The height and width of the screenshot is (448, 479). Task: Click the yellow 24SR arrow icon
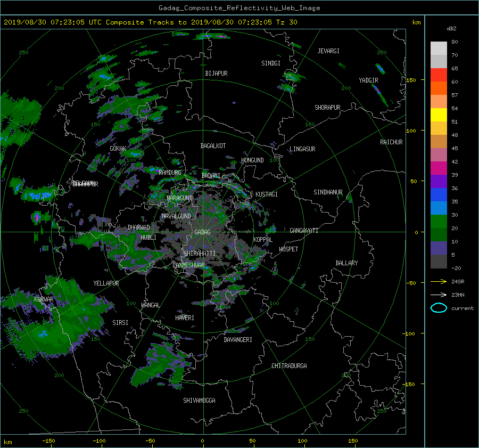[x=439, y=281]
